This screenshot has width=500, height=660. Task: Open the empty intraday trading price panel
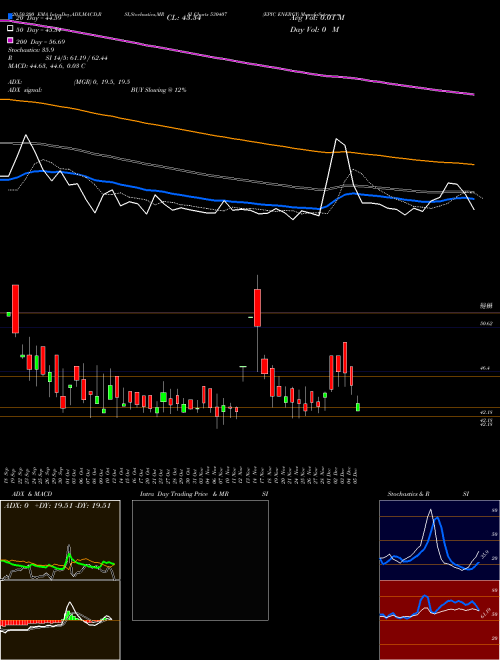(x=200, y=560)
